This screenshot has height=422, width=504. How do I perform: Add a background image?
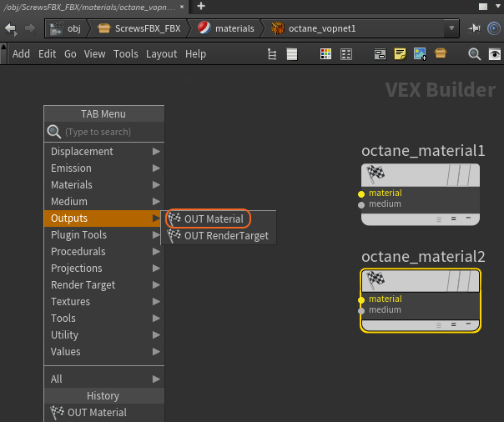coord(420,54)
